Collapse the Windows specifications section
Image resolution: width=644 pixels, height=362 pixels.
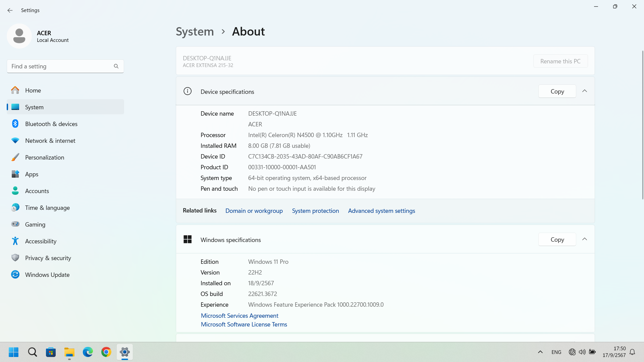click(585, 239)
